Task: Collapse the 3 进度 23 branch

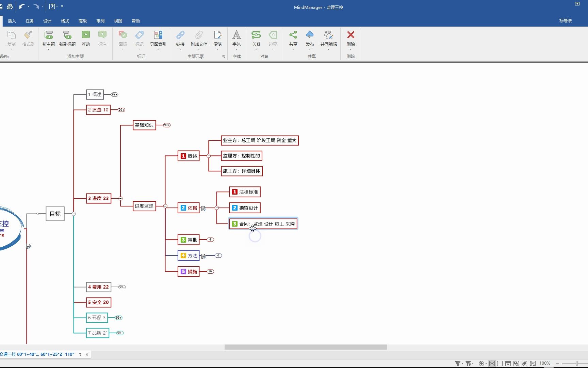Action: pos(120,198)
